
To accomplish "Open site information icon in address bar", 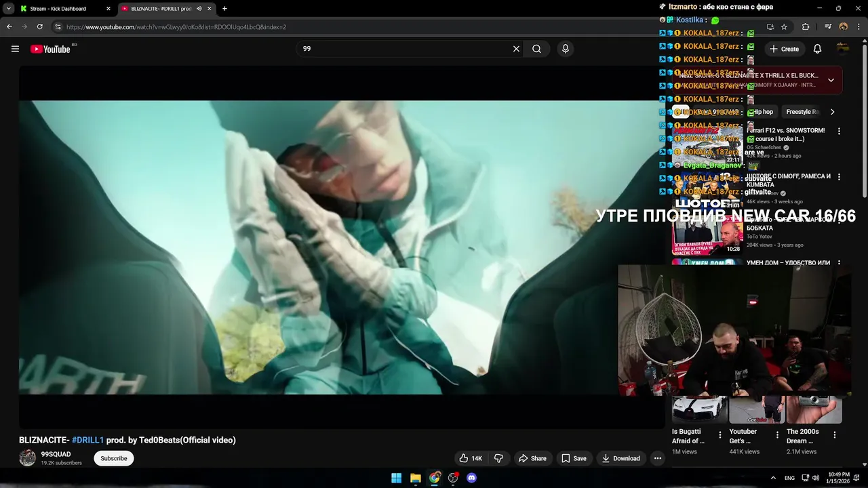I will click(x=58, y=27).
